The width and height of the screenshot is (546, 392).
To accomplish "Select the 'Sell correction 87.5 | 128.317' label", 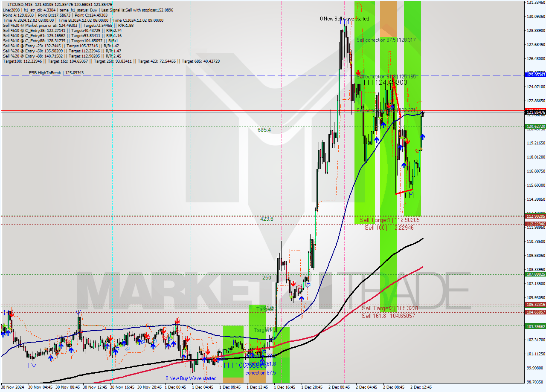I will pos(386,40).
